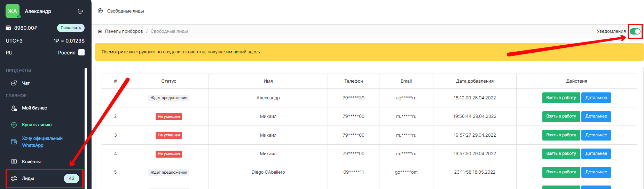This screenshot has width=644, height=189.
Task: Toggle the Россия country checkbox
Action: click(81, 52)
